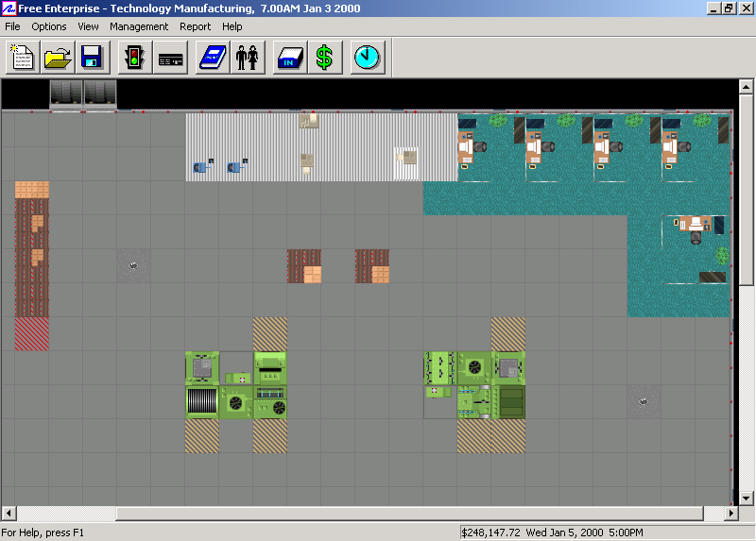Click the New document toolbar icon
The width and height of the screenshot is (756, 541).
[x=22, y=58]
